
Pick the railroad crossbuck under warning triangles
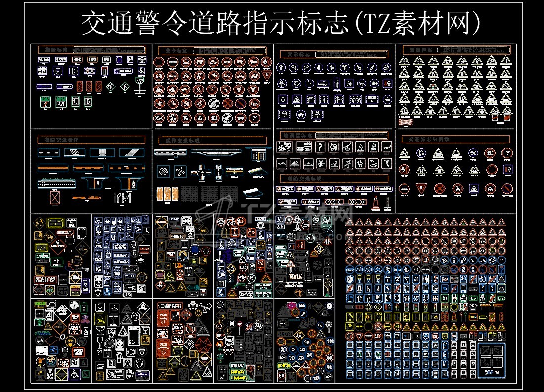405,122
